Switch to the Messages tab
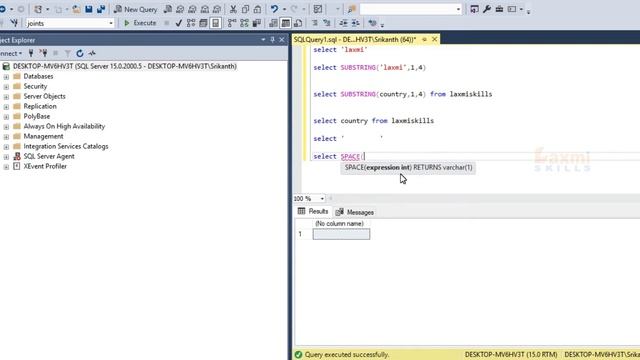This screenshot has height=360, width=640. pos(354,212)
